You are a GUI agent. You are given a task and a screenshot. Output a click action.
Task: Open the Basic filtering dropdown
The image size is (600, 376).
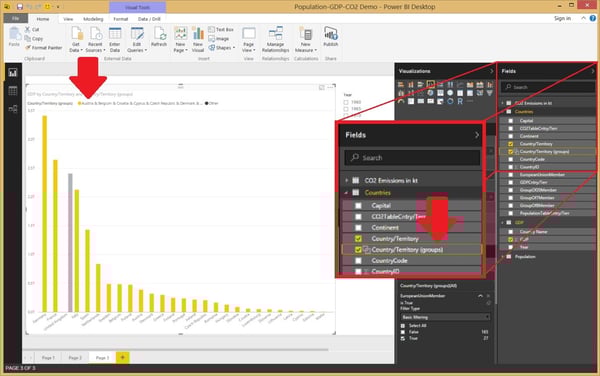pyautogui.click(x=445, y=317)
